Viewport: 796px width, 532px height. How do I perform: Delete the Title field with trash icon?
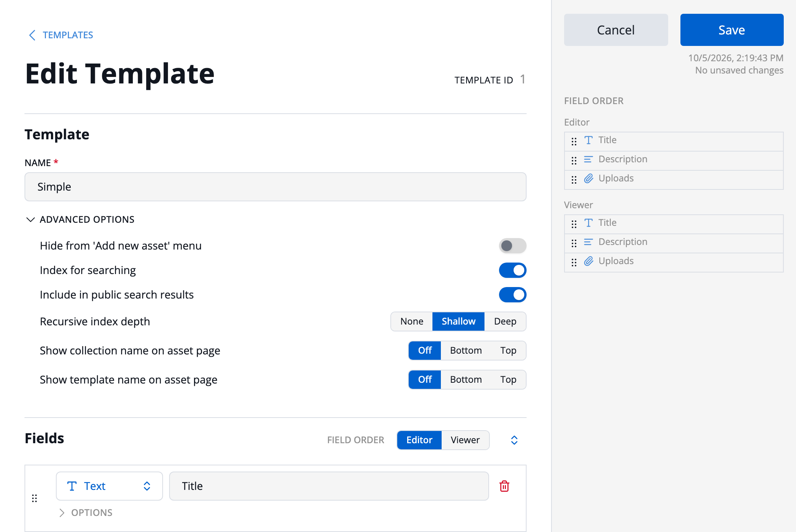pos(504,486)
